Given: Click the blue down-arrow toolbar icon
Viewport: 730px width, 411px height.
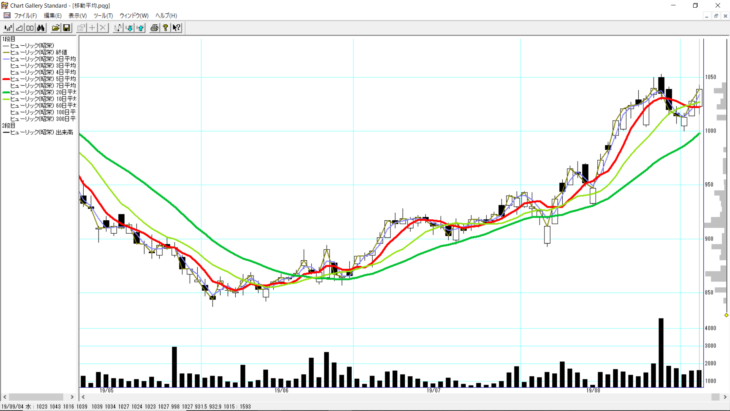Looking at the screenshot, I should [x=129, y=28].
